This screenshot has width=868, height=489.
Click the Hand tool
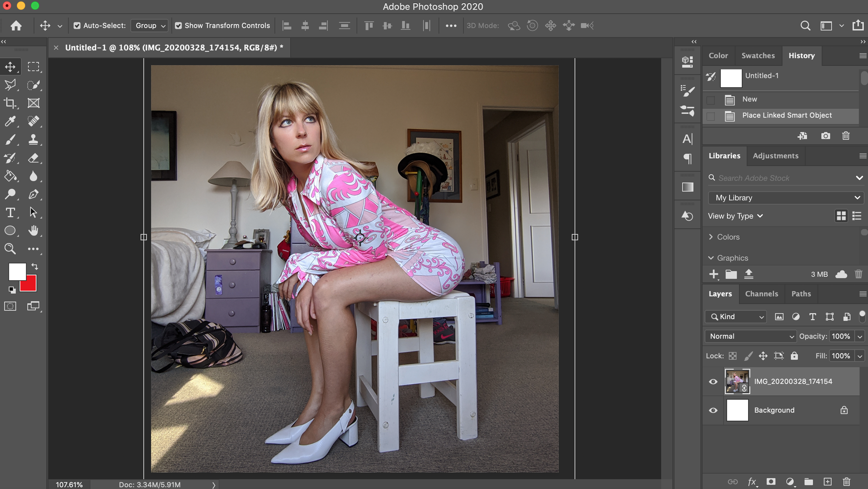point(33,230)
